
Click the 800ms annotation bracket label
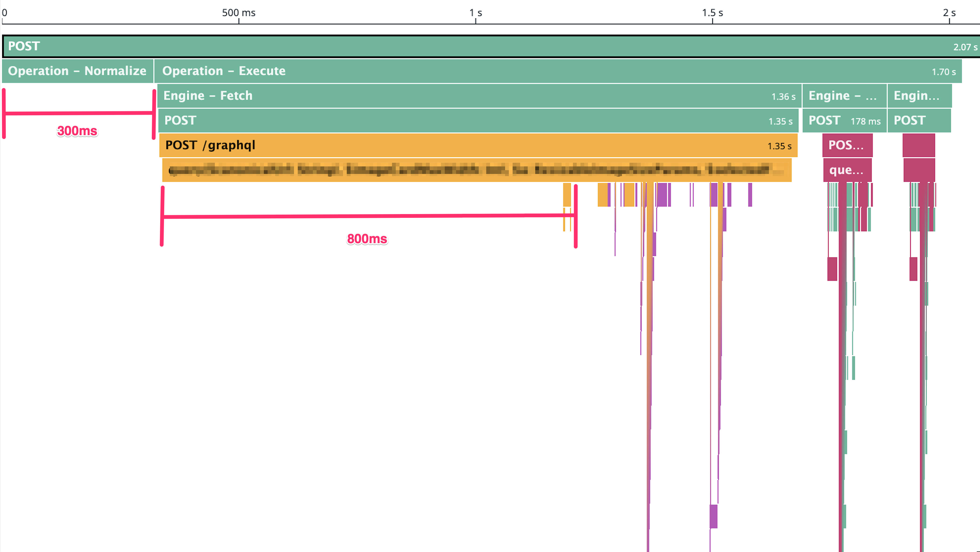367,239
